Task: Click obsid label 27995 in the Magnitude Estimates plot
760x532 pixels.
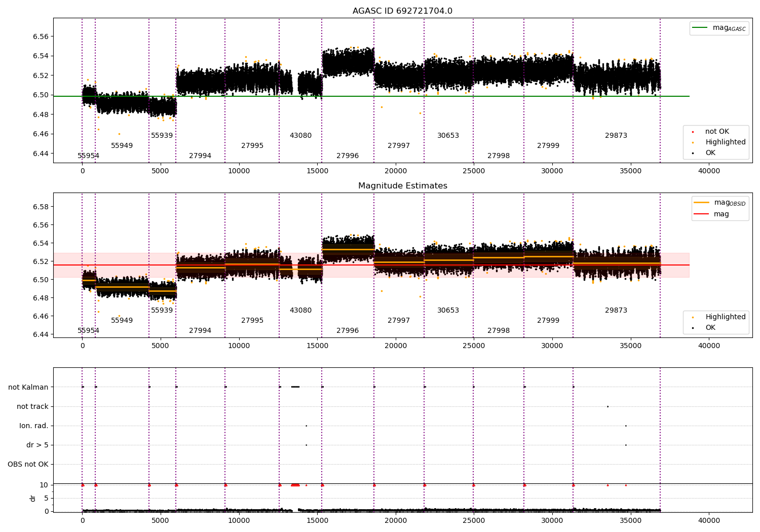Action: (252, 320)
